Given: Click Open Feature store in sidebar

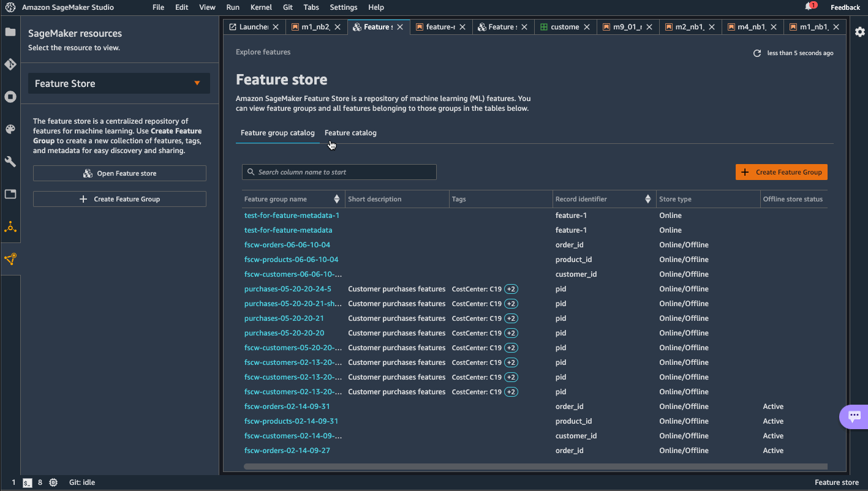Looking at the screenshot, I should 119,173.
